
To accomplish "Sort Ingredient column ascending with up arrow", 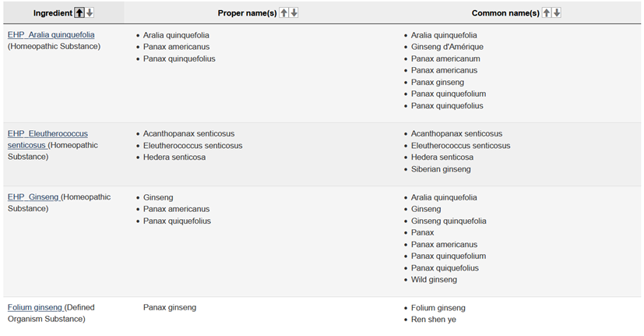I will [79, 12].
